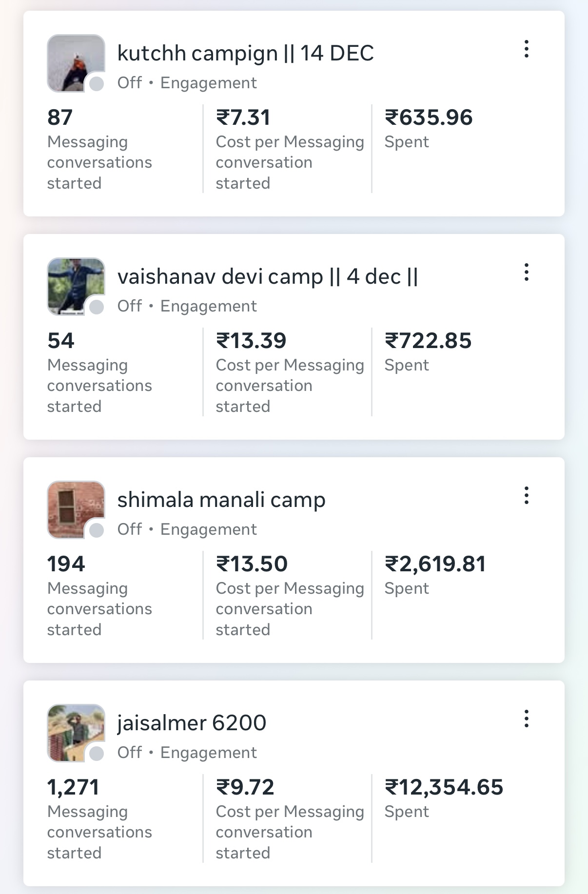Click shimala manali camp ad thumbnail
The image size is (588, 894).
point(73,507)
